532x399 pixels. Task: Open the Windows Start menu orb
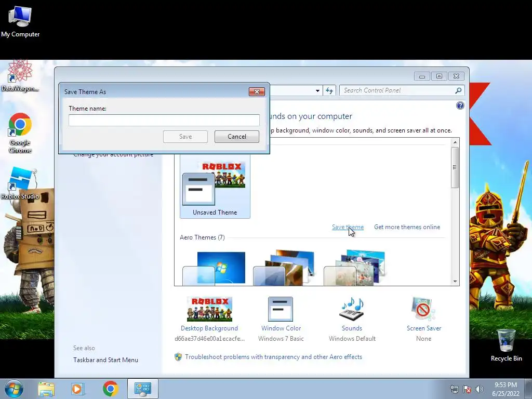click(14, 389)
